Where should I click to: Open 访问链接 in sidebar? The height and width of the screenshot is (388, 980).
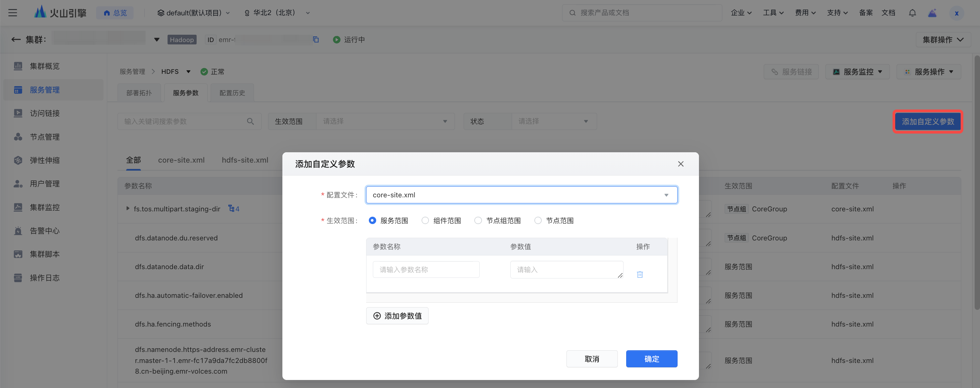[44, 113]
